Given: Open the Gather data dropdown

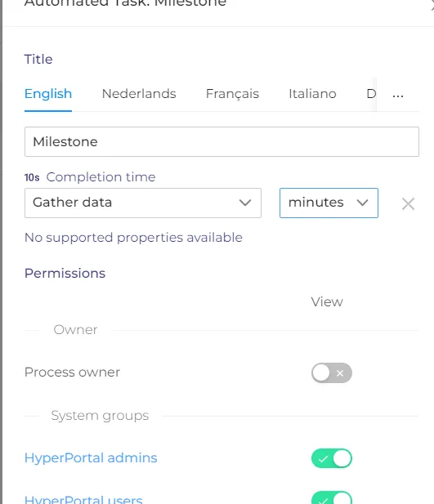Looking at the screenshot, I should pos(143,203).
